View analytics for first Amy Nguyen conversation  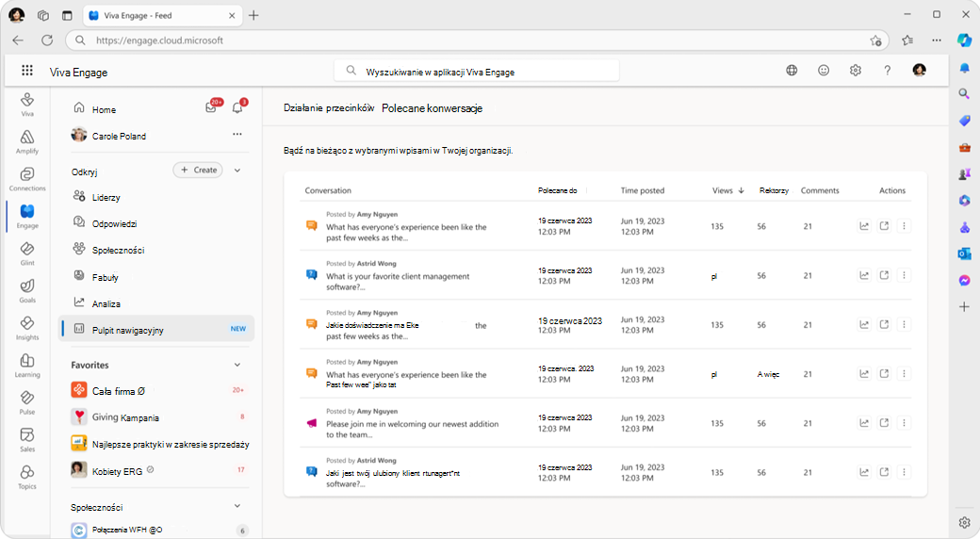click(864, 226)
